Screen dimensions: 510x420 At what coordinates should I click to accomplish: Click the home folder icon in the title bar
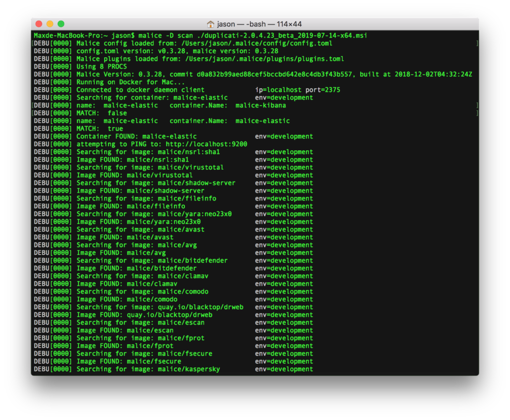click(211, 24)
